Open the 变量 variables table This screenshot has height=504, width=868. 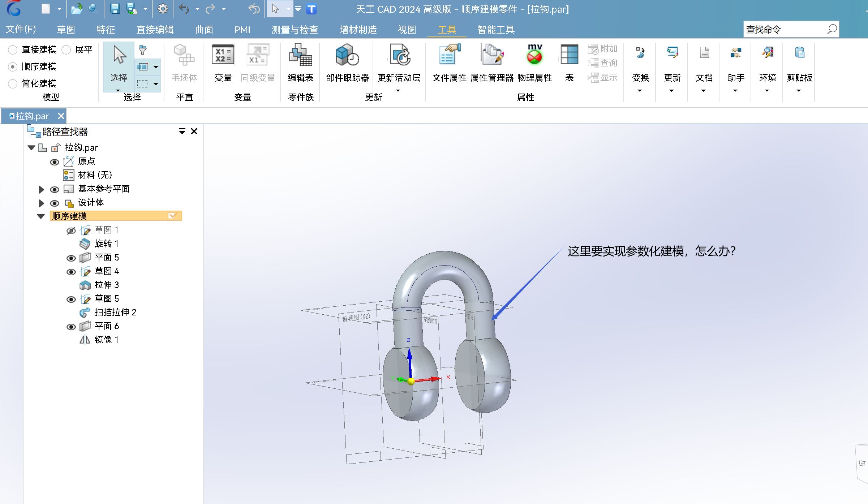tap(223, 64)
